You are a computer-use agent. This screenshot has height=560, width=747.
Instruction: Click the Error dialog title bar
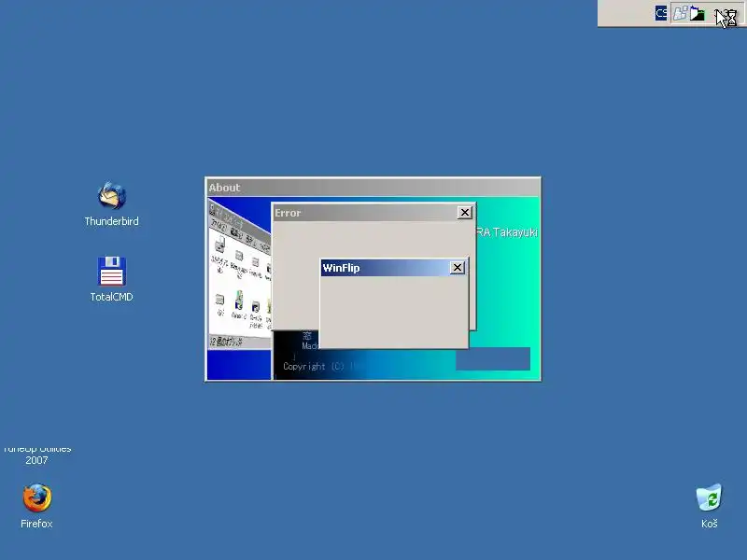point(373,213)
